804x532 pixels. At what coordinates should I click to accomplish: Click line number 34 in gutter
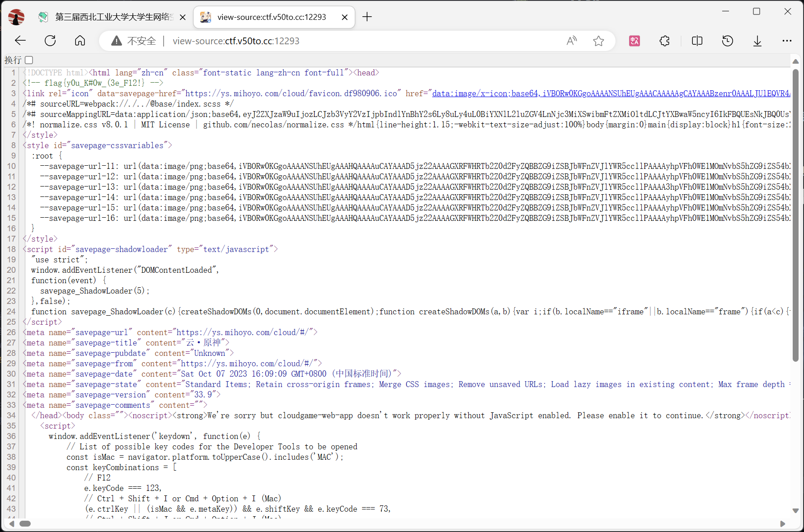click(x=11, y=415)
